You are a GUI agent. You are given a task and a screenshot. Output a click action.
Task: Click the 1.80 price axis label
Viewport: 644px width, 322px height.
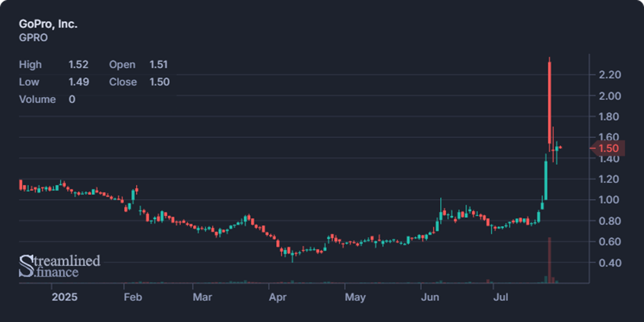(609, 116)
